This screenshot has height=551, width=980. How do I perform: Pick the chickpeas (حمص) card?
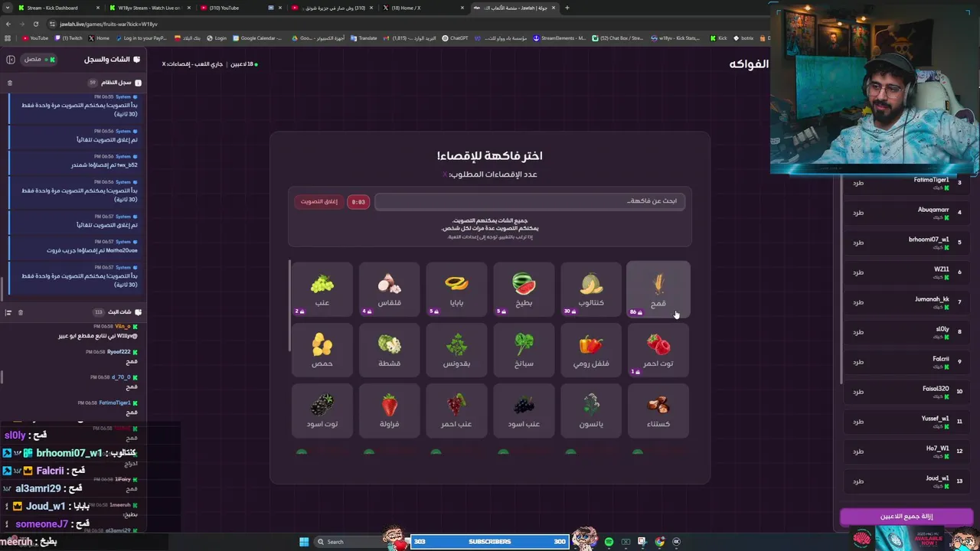[322, 350]
